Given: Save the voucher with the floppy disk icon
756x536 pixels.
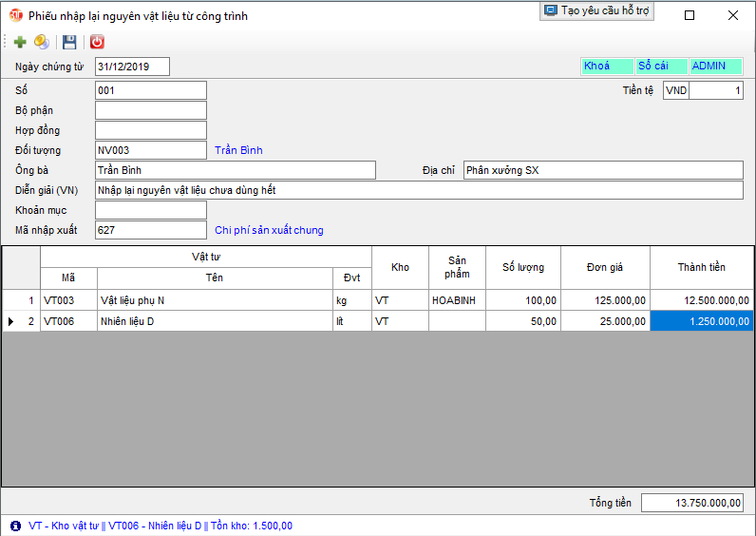Looking at the screenshot, I should [69, 42].
